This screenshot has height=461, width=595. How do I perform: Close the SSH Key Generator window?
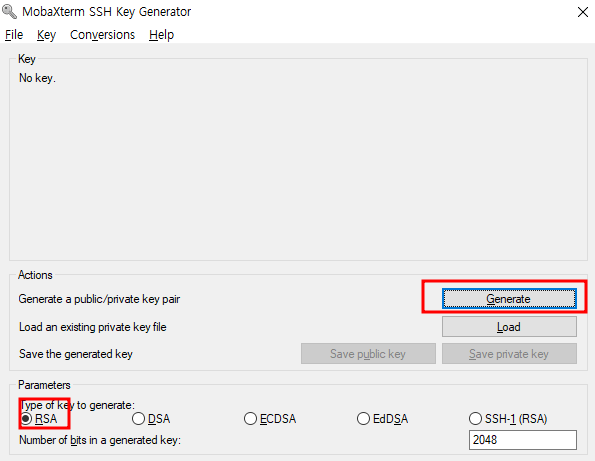pos(583,12)
